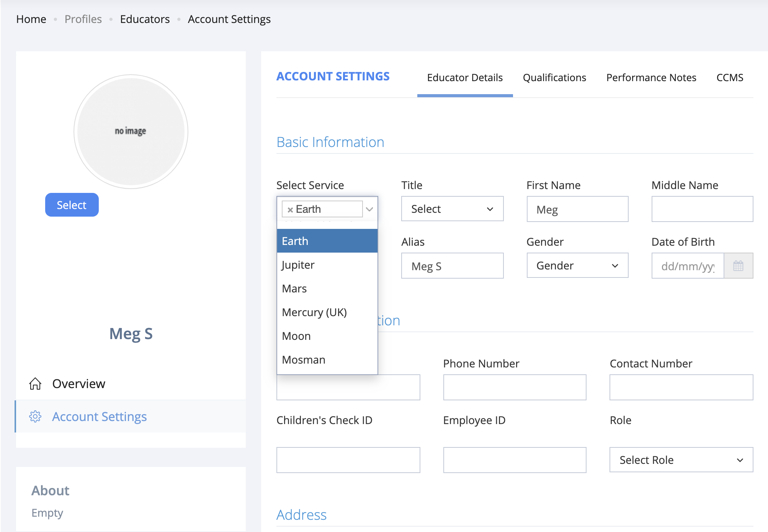Click the Account Settings gear icon

pyautogui.click(x=35, y=416)
